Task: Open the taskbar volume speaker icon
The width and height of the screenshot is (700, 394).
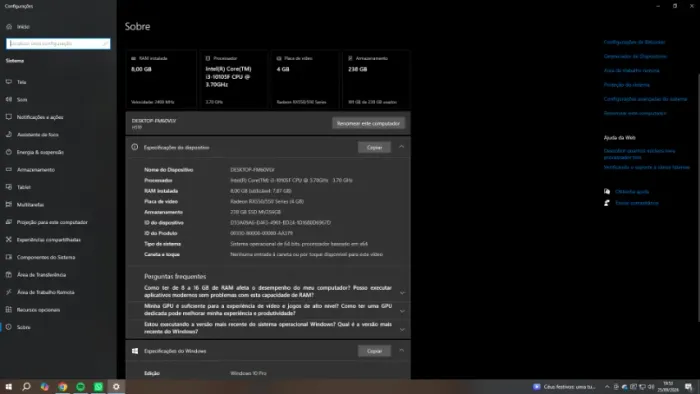Action: click(x=651, y=387)
